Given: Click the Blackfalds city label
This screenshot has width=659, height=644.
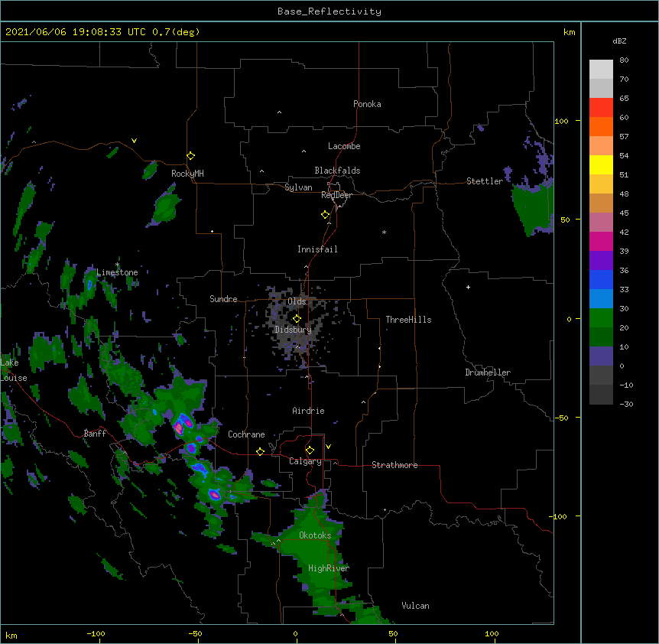Looking at the screenshot, I should pyautogui.click(x=337, y=171).
